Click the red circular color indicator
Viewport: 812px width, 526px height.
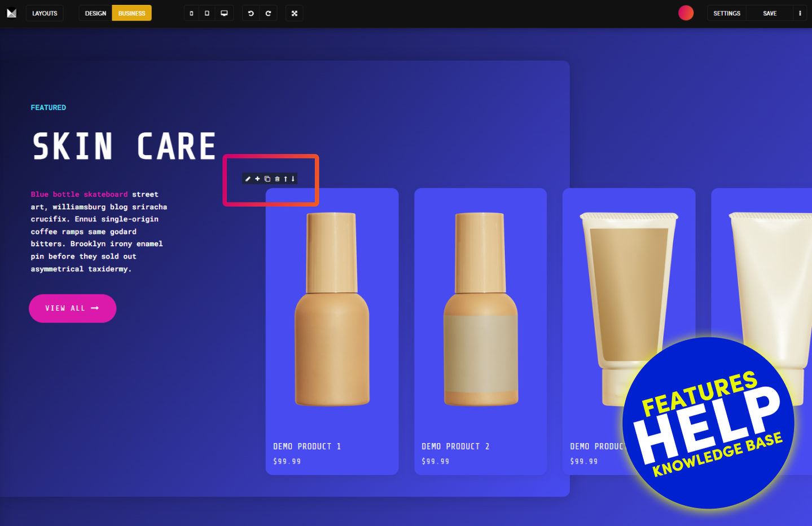(x=686, y=13)
